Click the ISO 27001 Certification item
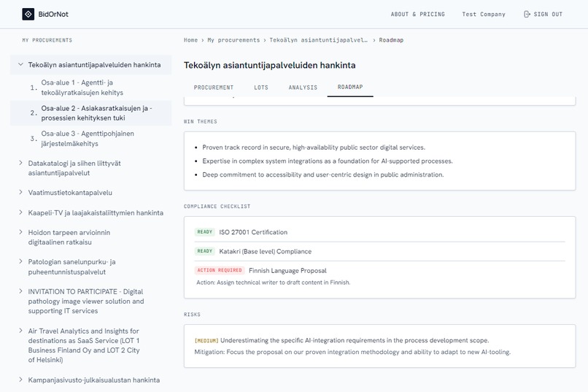Screen dimensions: 588x392 click(253, 232)
